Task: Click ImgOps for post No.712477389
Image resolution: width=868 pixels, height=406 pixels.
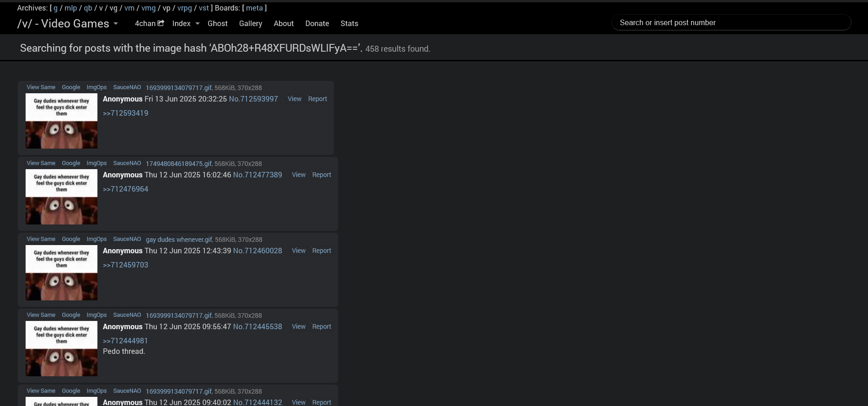Action: [x=96, y=163]
